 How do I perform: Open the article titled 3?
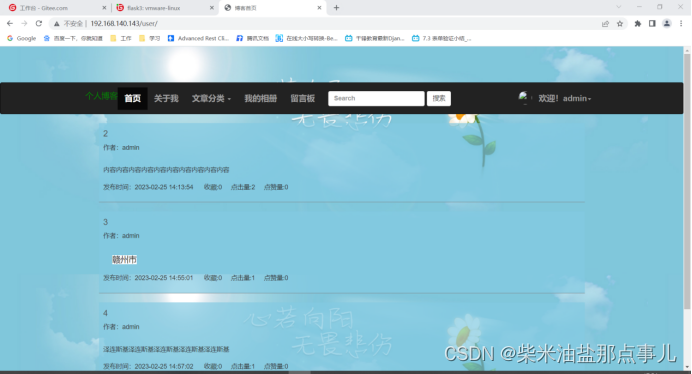105,222
